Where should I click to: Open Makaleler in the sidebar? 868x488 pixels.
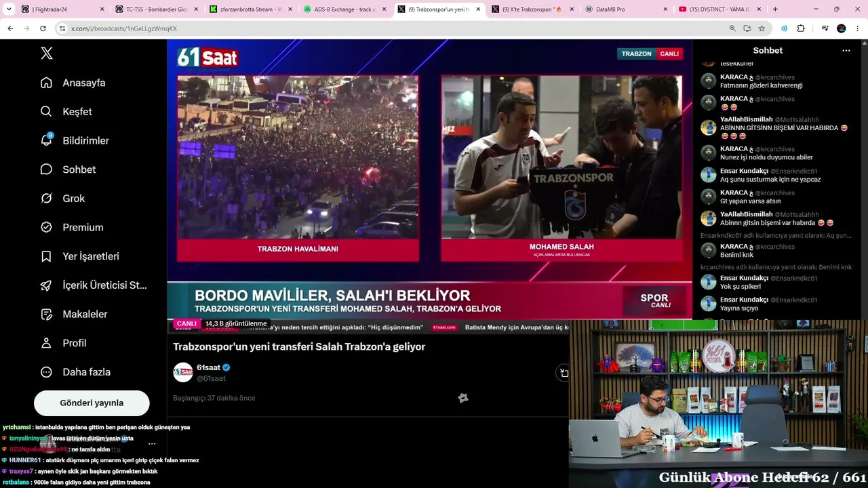75,314
